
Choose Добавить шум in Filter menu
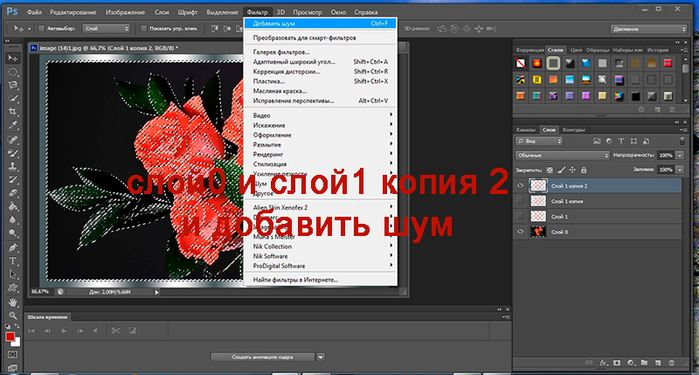321,24
